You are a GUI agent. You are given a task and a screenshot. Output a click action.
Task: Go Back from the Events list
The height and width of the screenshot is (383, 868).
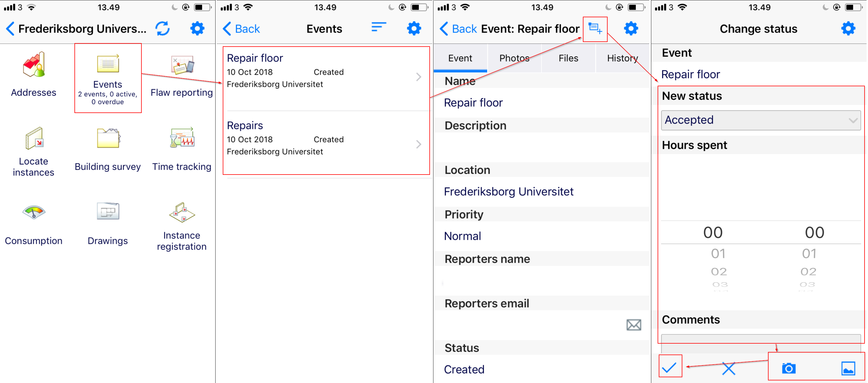tap(242, 29)
